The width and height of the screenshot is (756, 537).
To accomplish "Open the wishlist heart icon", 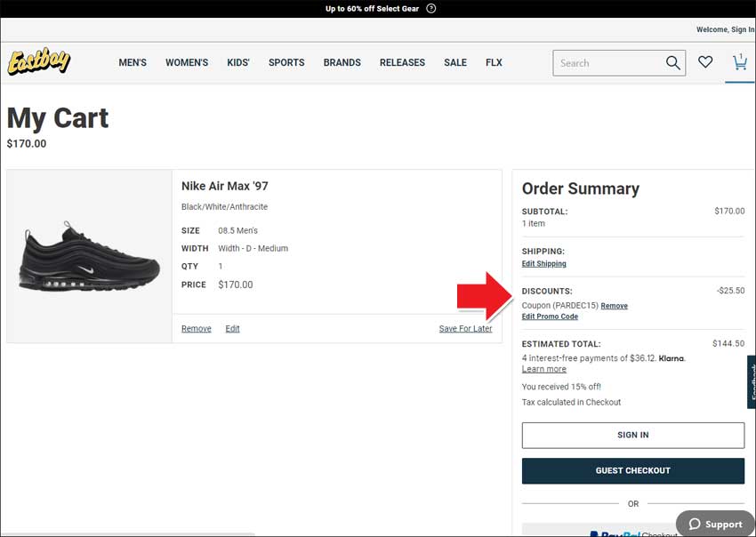I will click(705, 61).
